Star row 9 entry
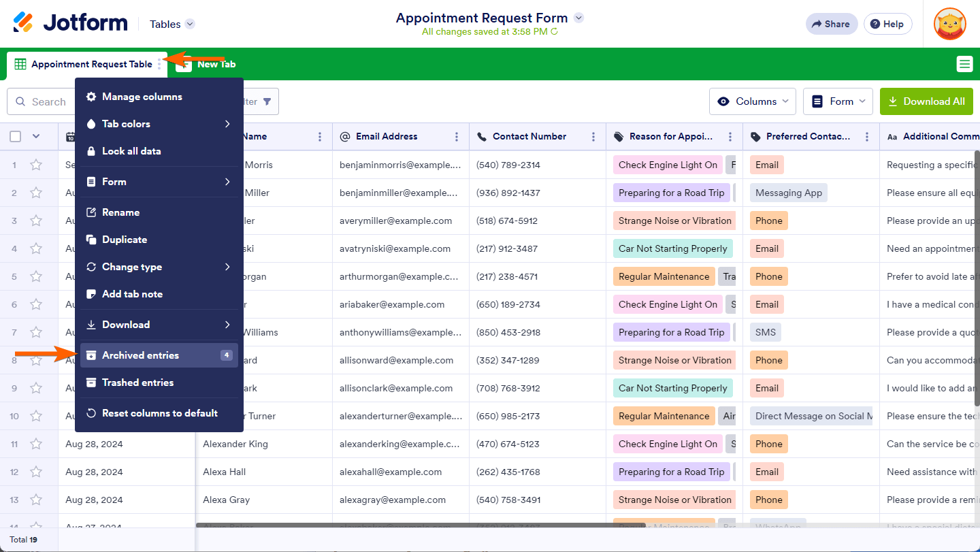 pos(36,388)
